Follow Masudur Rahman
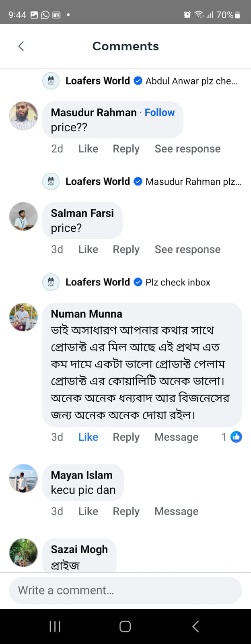 (x=160, y=113)
